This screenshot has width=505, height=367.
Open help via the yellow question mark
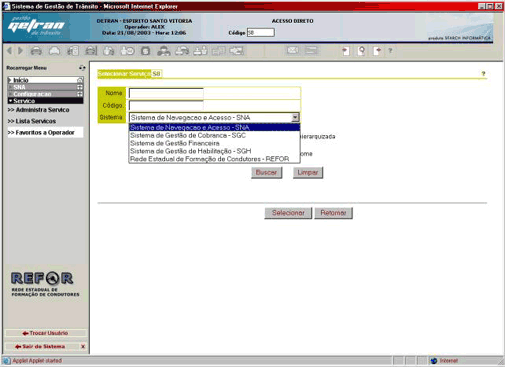tap(483, 74)
